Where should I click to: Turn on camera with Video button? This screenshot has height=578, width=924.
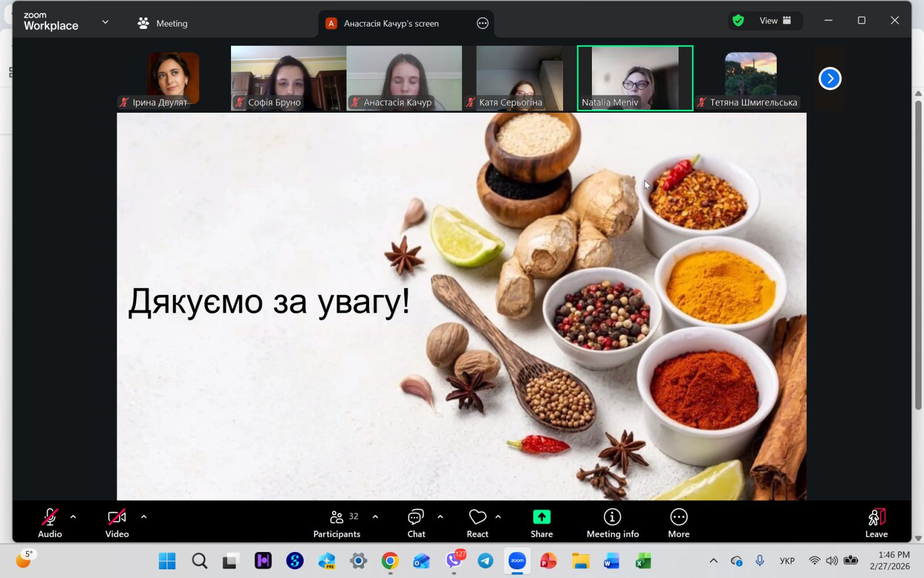point(117,523)
